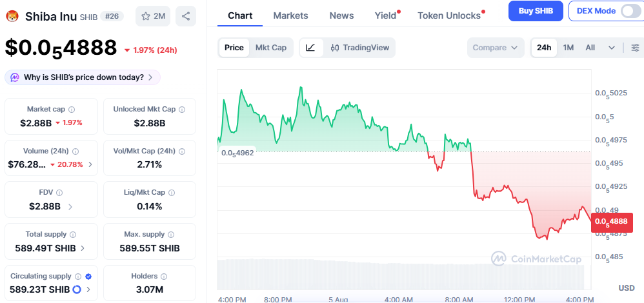Image resolution: width=644 pixels, height=303 pixels.
Task: Click info icon next to Holders
Action: click(164, 277)
